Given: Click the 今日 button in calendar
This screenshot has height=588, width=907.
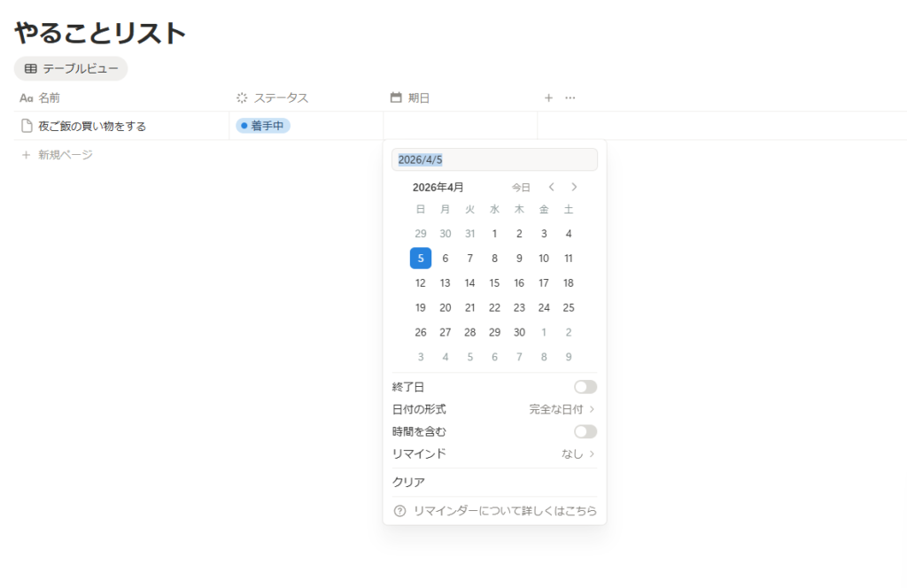Looking at the screenshot, I should tap(521, 188).
